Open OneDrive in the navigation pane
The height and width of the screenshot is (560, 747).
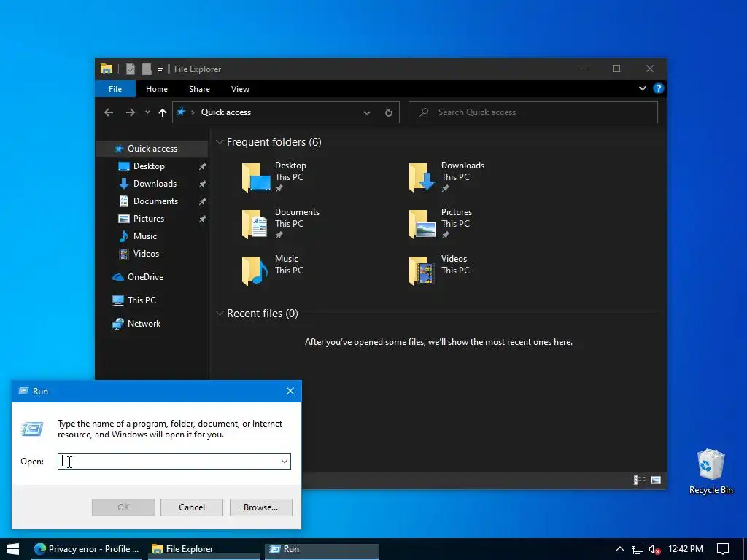[x=145, y=277]
